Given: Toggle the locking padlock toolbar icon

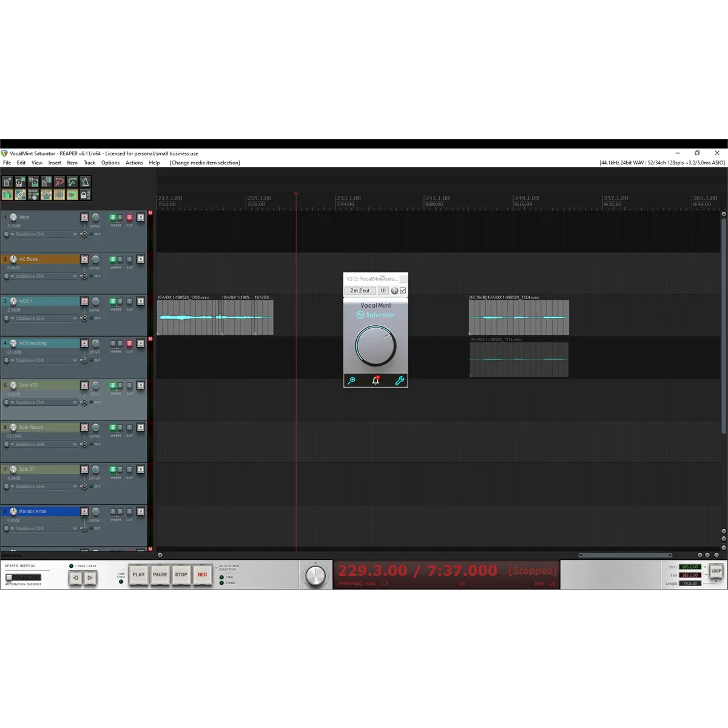Looking at the screenshot, I should pyautogui.click(x=85, y=195).
